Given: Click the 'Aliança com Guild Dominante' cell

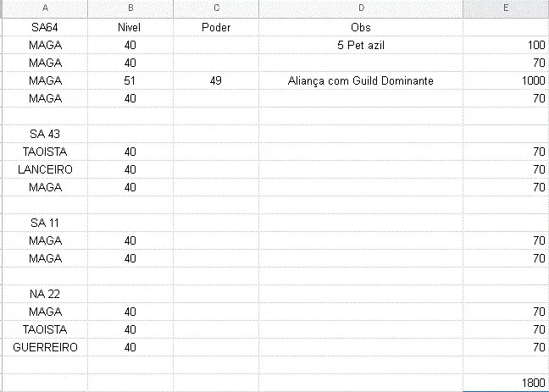Looking at the screenshot, I should click(x=361, y=80).
